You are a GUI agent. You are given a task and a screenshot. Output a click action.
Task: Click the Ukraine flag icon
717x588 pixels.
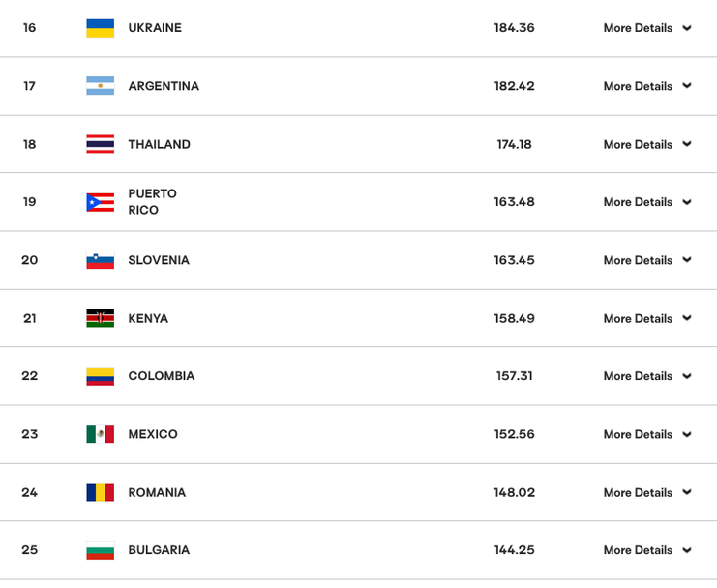tap(100, 28)
